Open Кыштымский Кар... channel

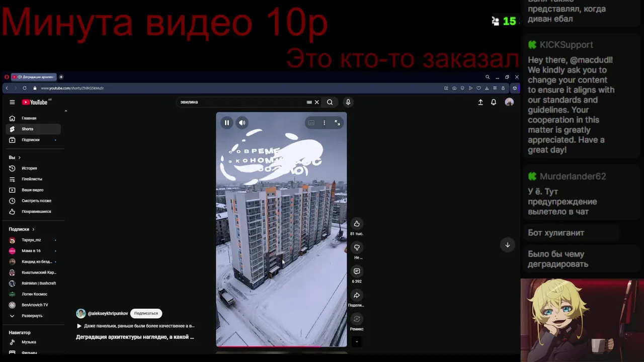pyautogui.click(x=33, y=273)
